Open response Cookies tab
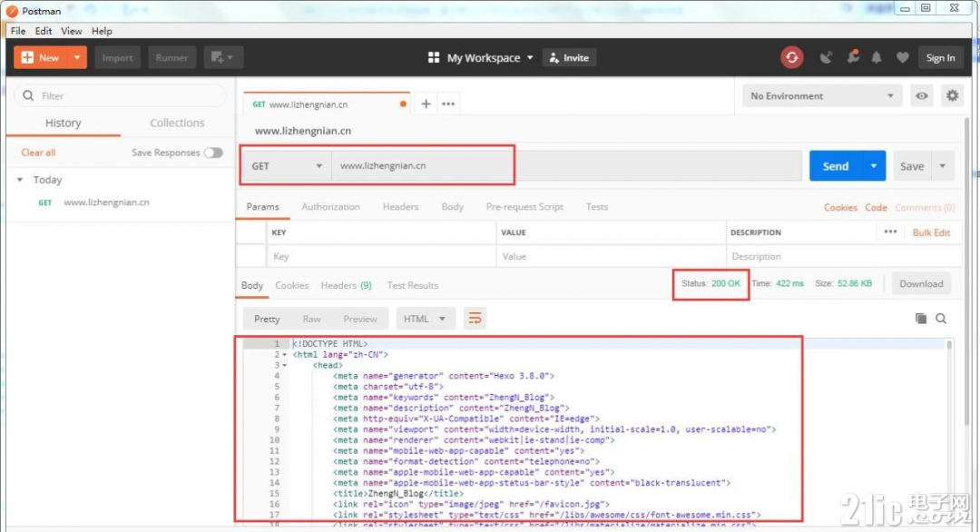Viewport: 980px width, 532px height. 292,285
